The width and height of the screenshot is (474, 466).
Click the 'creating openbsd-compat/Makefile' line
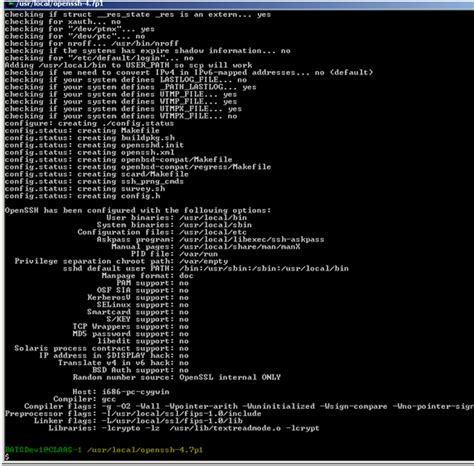(x=118, y=160)
